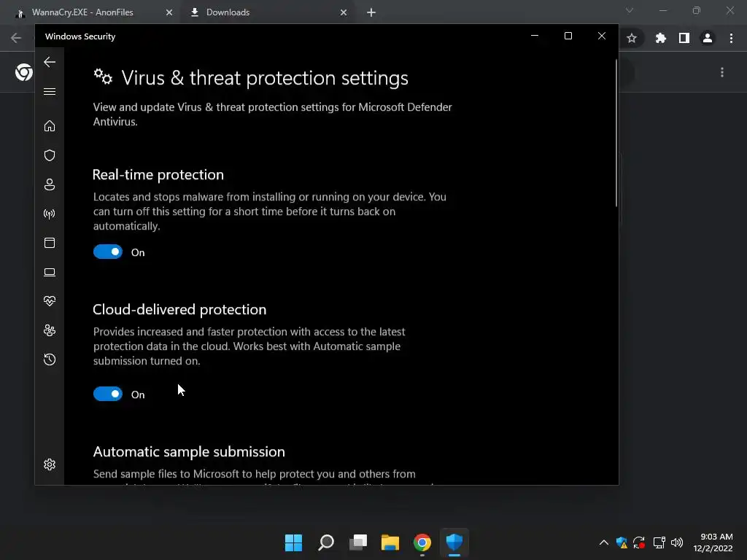This screenshot has width=747, height=560.
Task: Switch to Downloads tab in Chrome
Action: 228,12
